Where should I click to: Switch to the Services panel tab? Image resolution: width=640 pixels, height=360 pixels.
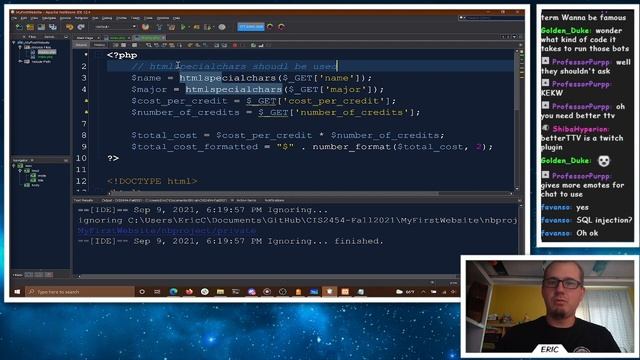pos(49,37)
